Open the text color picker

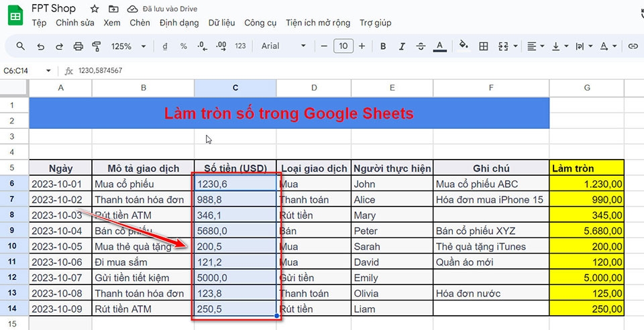tap(440, 46)
